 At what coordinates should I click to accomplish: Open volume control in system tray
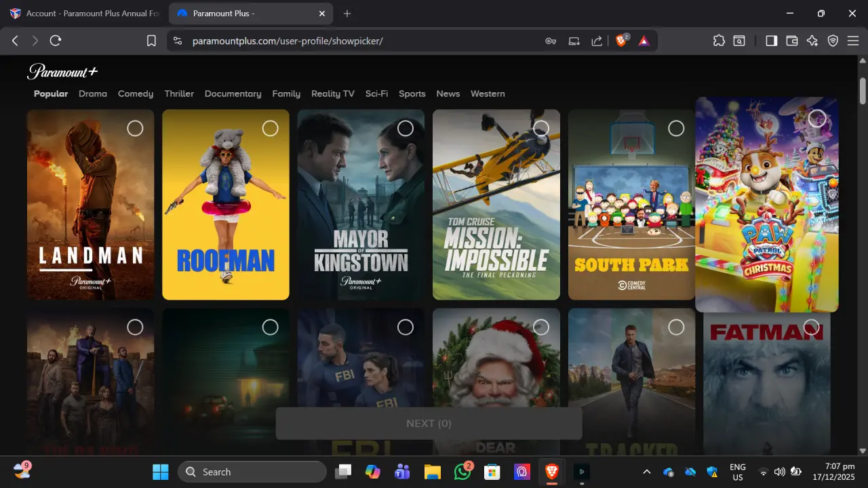click(x=779, y=472)
